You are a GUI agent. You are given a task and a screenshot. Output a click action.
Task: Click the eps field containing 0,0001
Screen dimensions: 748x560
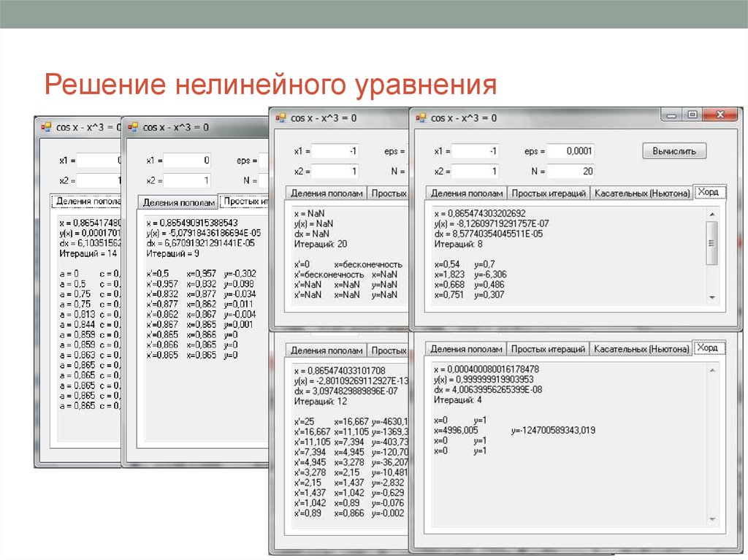(x=570, y=151)
